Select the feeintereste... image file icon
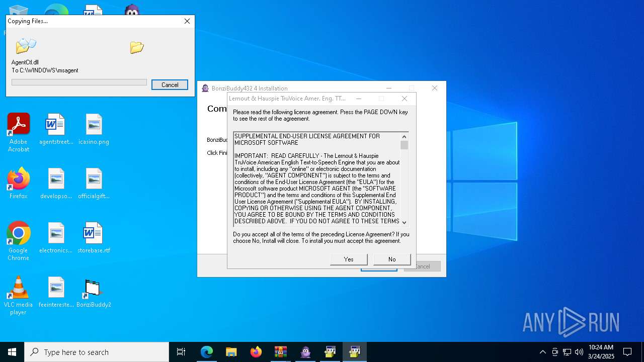644x362 pixels. [56, 292]
